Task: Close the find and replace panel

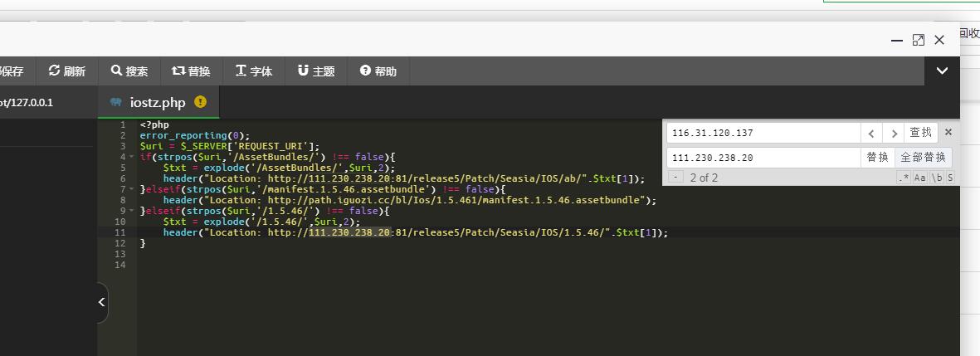Action: 948,132
